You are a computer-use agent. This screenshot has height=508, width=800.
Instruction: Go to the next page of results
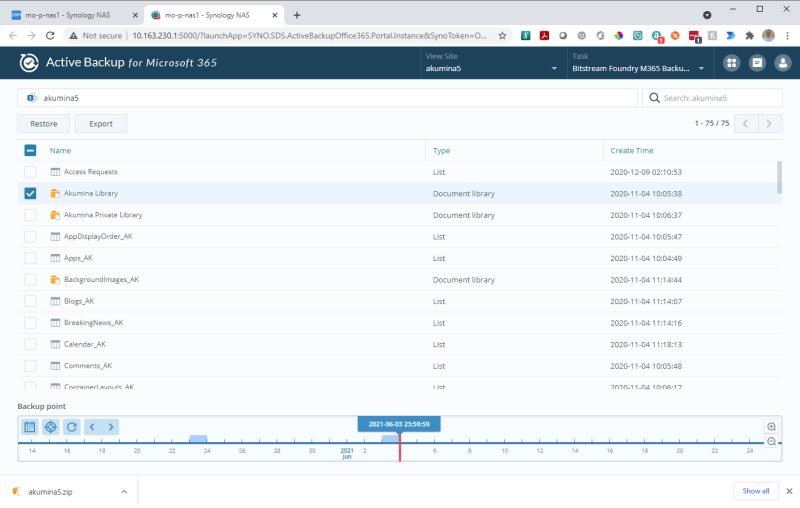(x=769, y=123)
